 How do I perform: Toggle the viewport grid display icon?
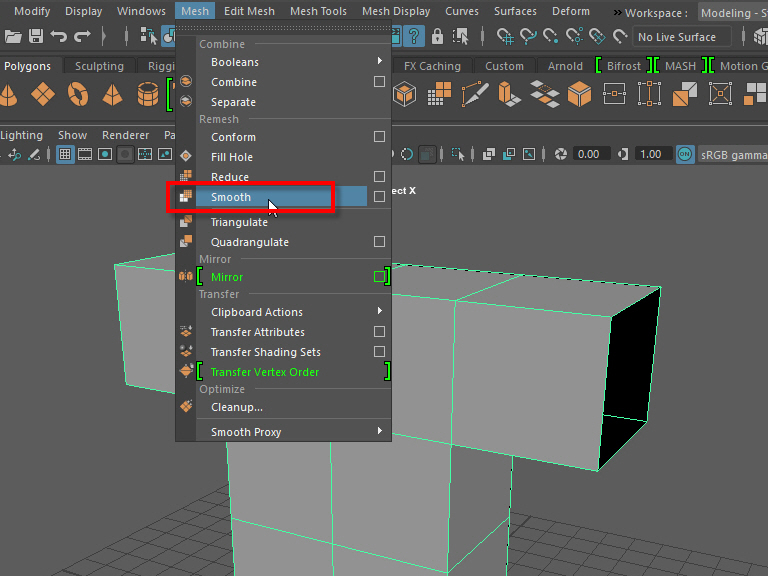[x=65, y=154]
